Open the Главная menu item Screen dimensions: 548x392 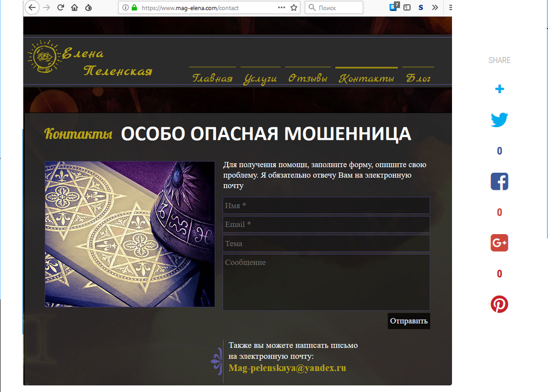212,78
